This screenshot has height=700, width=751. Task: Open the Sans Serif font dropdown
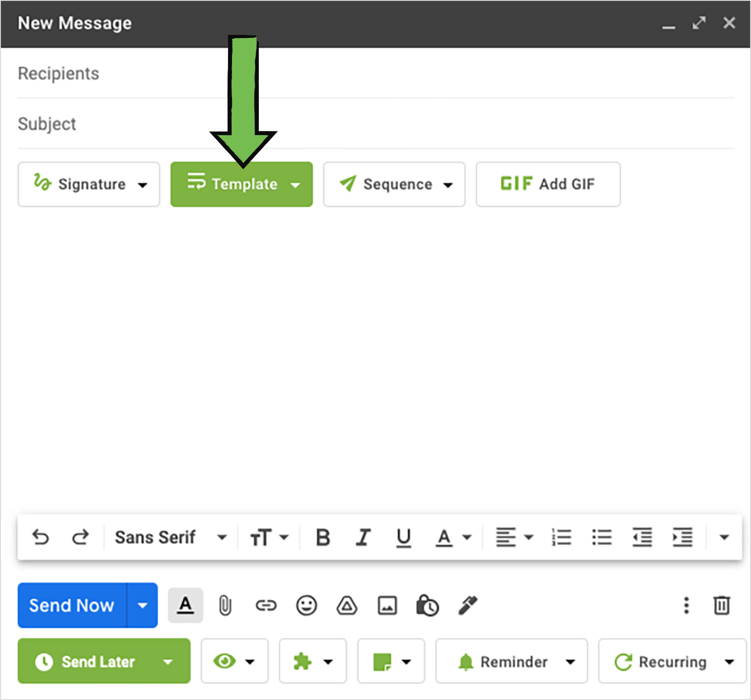(170, 537)
